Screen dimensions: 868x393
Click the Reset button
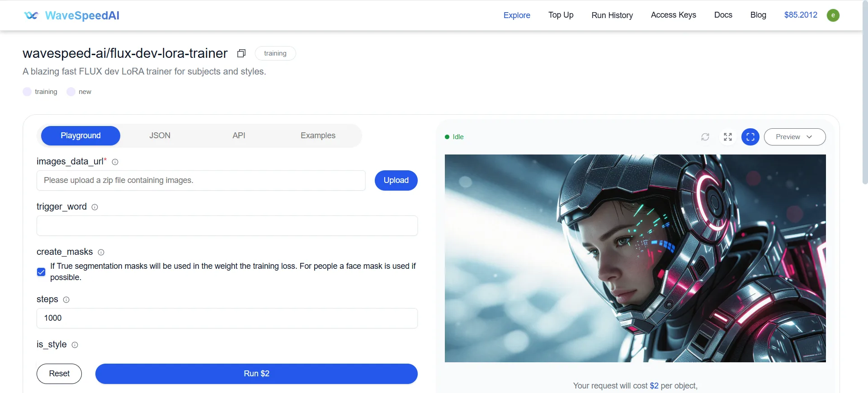[x=59, y=374]
